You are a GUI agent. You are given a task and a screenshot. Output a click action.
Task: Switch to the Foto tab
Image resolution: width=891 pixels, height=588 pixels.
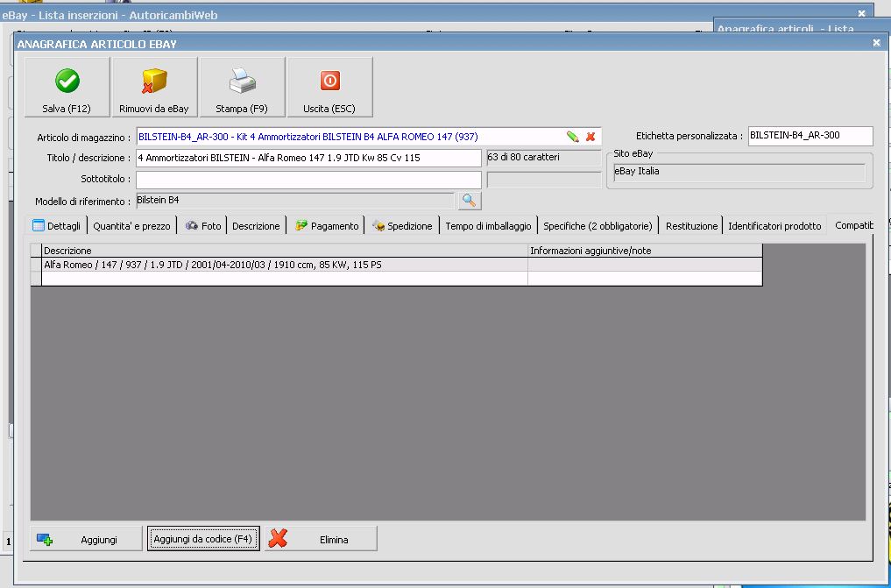click(x=203, y=225)
